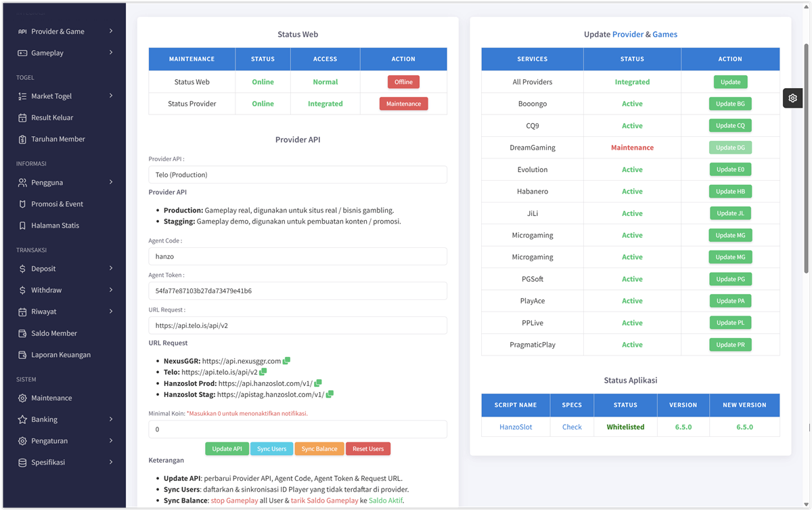Open the Provider & Game sidebar icon
This screenshot has width=812, height=510.
click(x=22, y=31)
